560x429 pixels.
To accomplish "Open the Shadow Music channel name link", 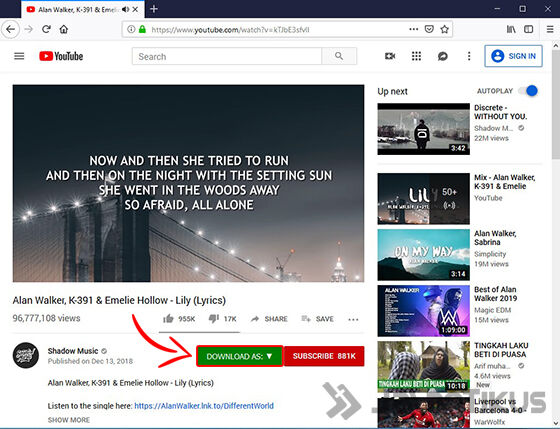I will [73, 351].
